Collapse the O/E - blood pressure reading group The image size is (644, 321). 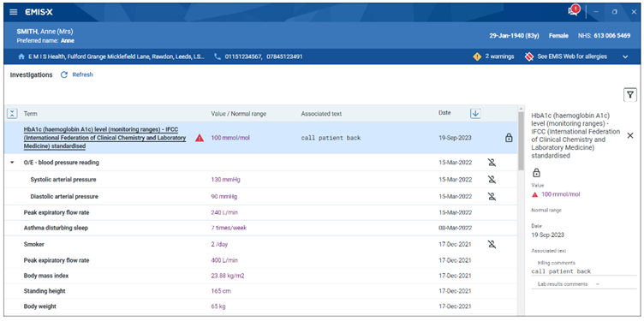[11, 163]
